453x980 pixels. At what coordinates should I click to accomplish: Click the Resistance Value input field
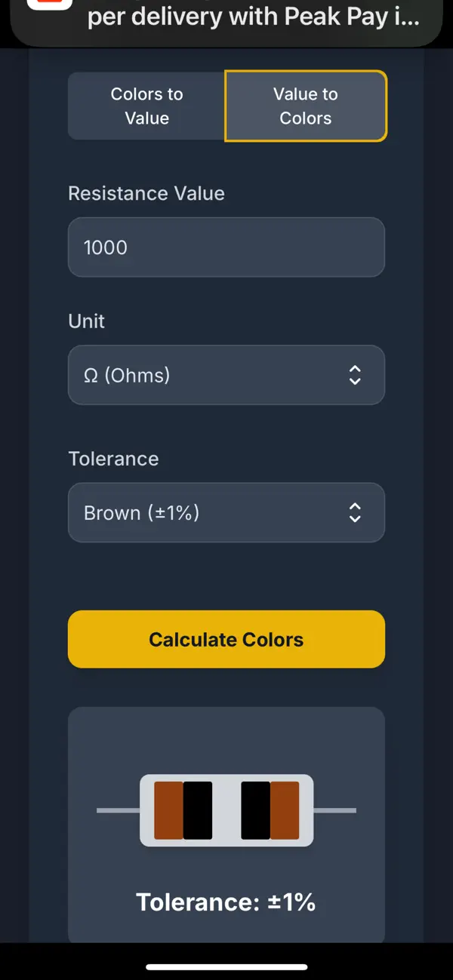pos(226,247)
